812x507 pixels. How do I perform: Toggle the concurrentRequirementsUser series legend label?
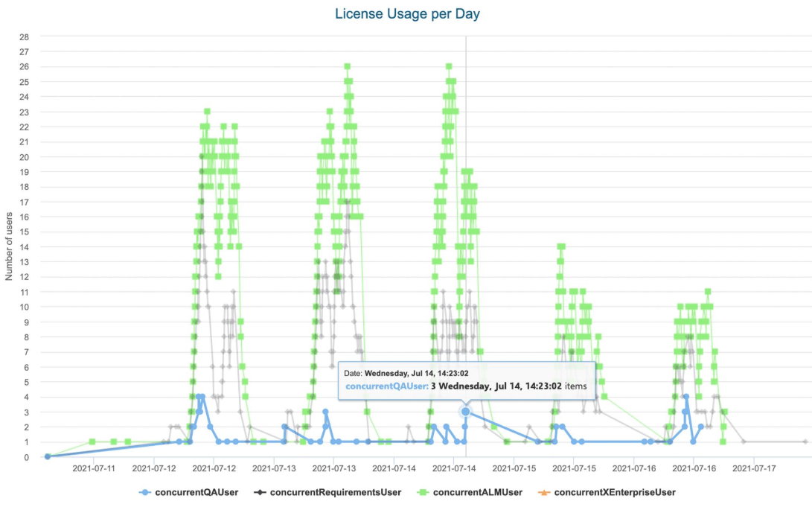pos(336,492)
